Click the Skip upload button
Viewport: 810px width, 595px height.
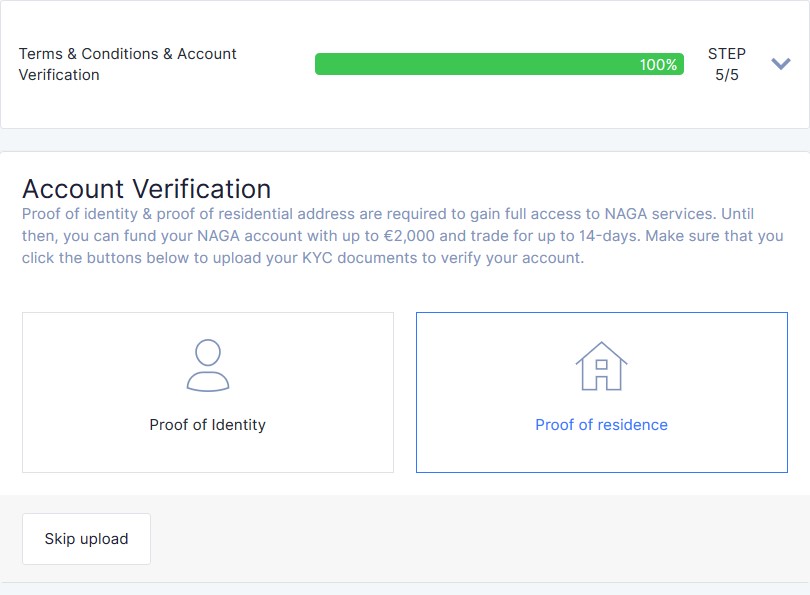click(x=86, y=539)
